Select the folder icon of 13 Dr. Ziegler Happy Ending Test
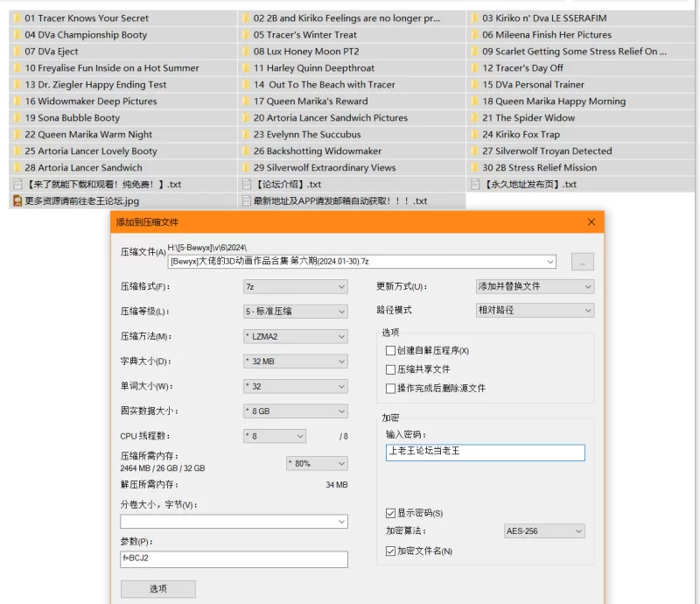 point(17,84)
